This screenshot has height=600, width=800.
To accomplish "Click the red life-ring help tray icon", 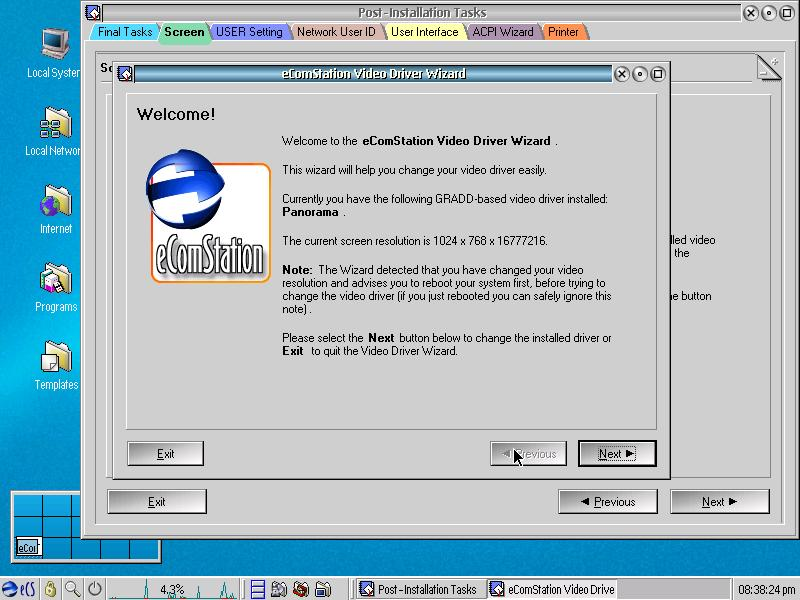I will point(301,589).
